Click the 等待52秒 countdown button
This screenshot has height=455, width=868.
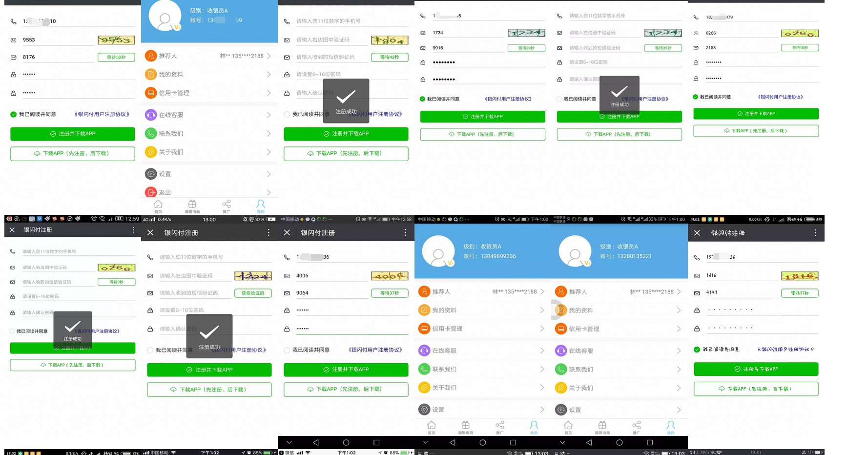pyautogui.click(x=116, y=57)
